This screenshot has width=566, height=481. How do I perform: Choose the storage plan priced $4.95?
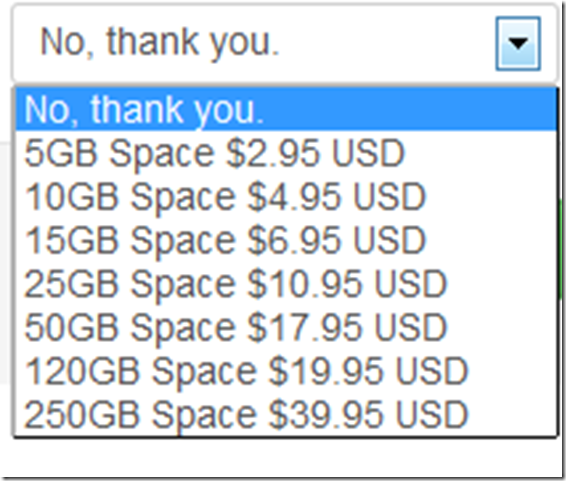(286, 197)
